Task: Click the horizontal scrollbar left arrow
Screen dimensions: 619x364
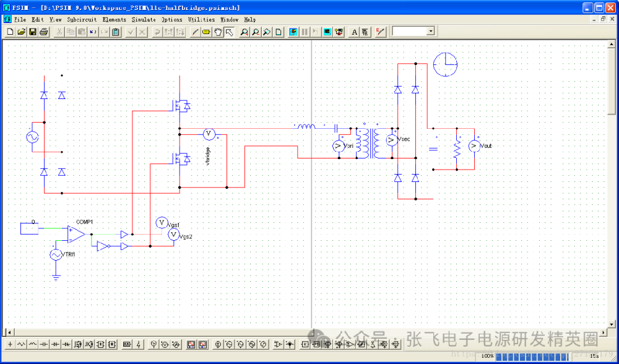Action: click(9, 332)
